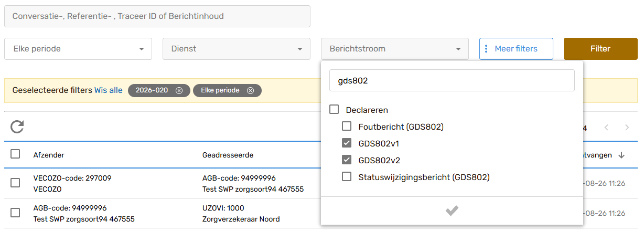Uncheck the GDS802v2 option

(347, 160)
